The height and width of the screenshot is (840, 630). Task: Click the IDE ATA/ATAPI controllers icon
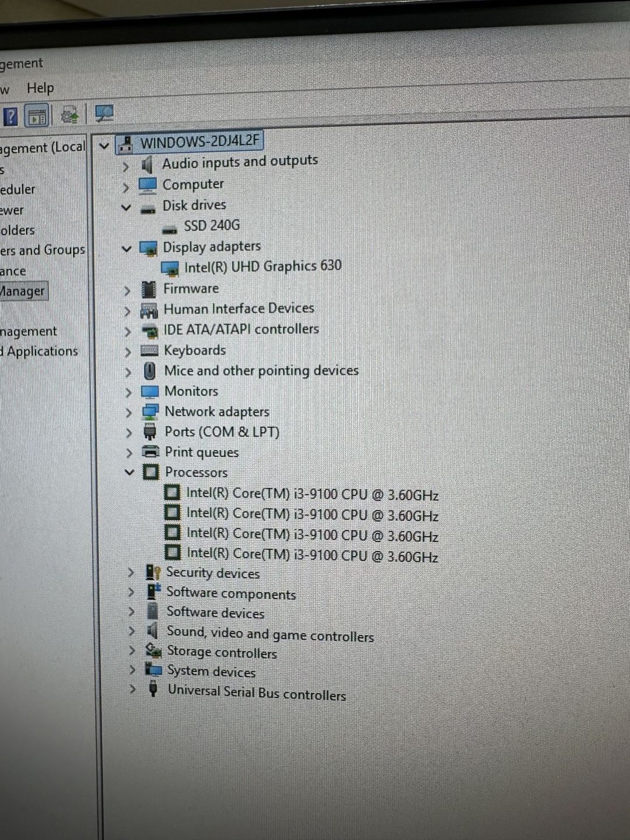tap(150, 331)
